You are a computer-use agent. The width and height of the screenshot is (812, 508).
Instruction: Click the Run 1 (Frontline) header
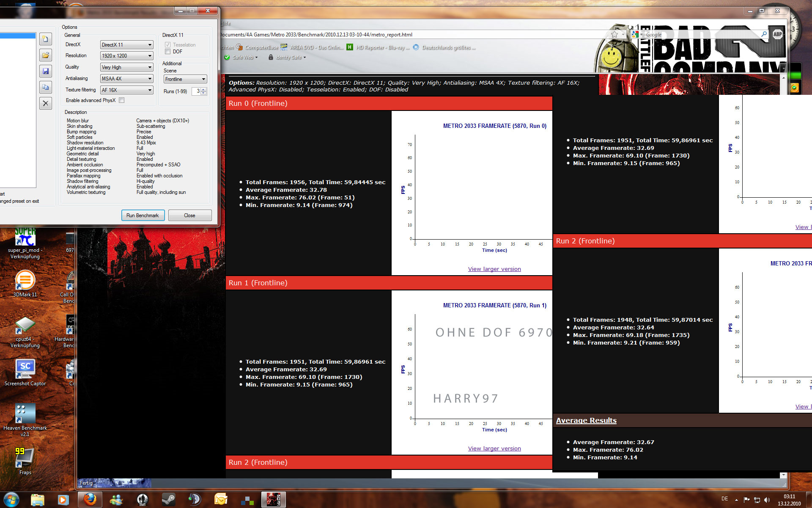coord(389,283)
